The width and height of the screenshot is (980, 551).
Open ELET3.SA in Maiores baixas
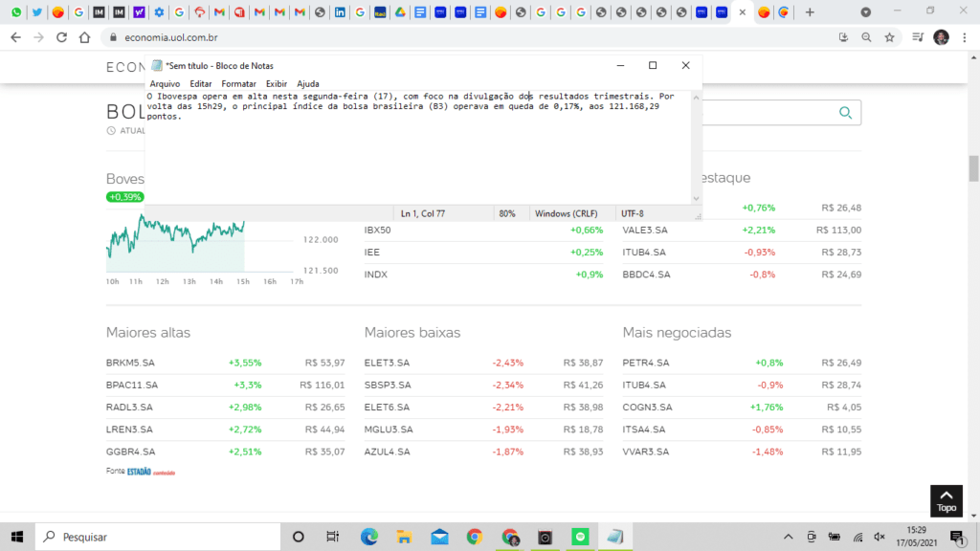[x=387, y=363]
